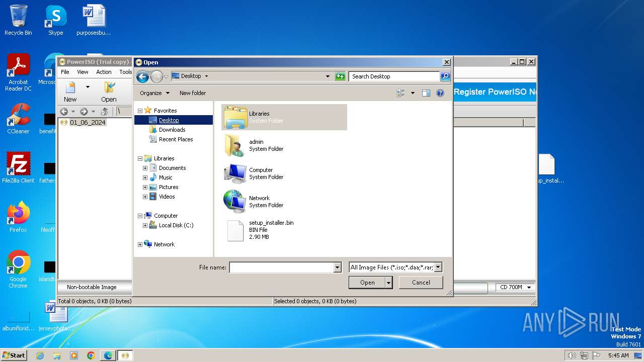Image resolution: width=644 pixels, height=362 pixels.
Task: Open the New button dropdown arrow in PowerISO
Action: coord(88,87)
